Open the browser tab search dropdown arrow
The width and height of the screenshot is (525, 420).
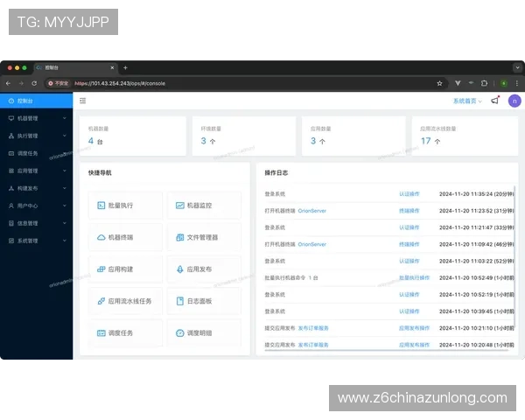[x=517, y=67]
